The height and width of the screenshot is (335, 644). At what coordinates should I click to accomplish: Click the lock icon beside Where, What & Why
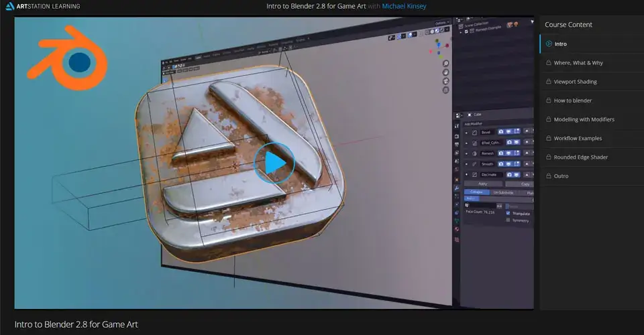coord(549,63)
